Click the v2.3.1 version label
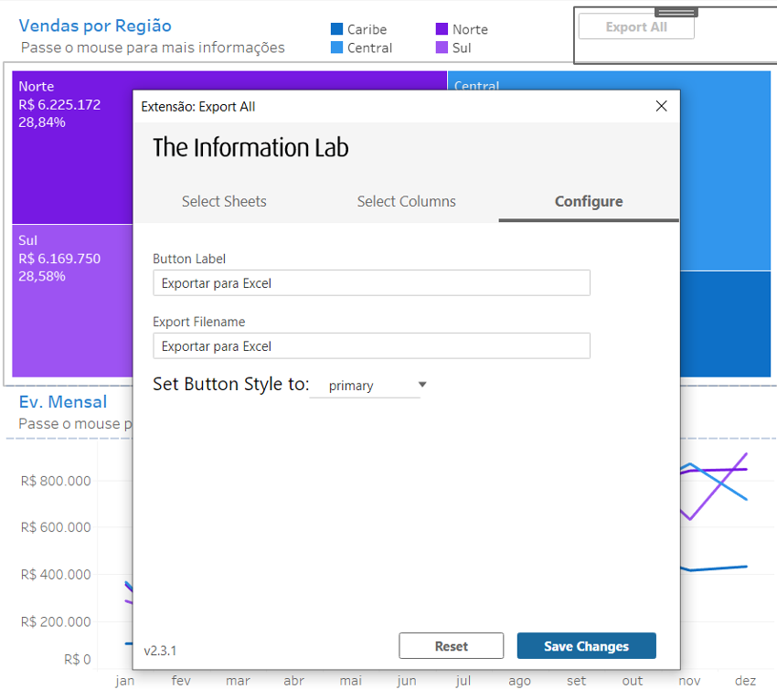 [160, 651]
